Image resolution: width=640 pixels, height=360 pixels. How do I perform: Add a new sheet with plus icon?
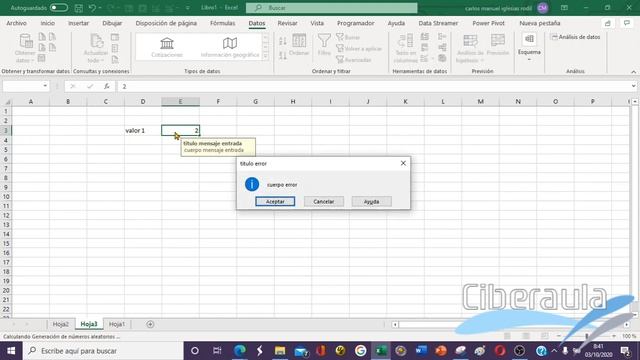(x=150, y=324)
